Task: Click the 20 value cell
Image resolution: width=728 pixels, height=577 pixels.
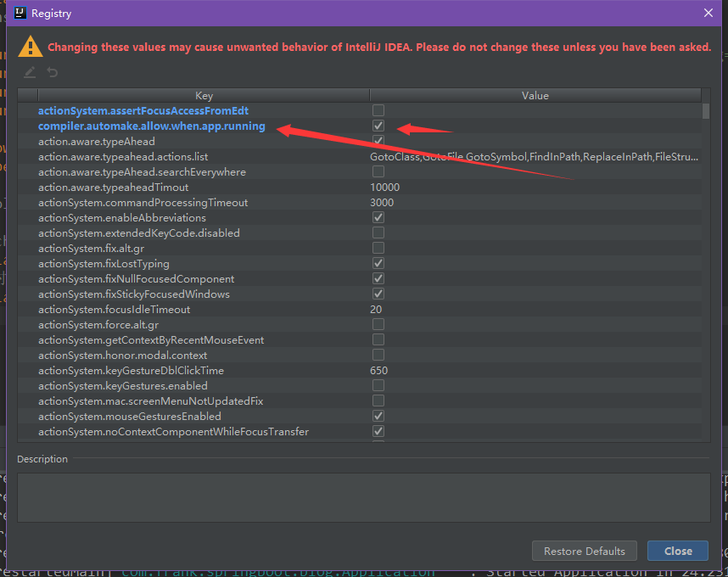Action: [x=376, y=309]
